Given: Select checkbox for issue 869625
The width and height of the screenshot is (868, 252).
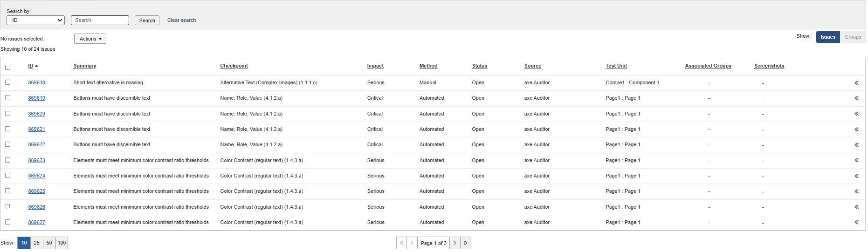Looking at the screenshot, I should (x=7, y=191).
